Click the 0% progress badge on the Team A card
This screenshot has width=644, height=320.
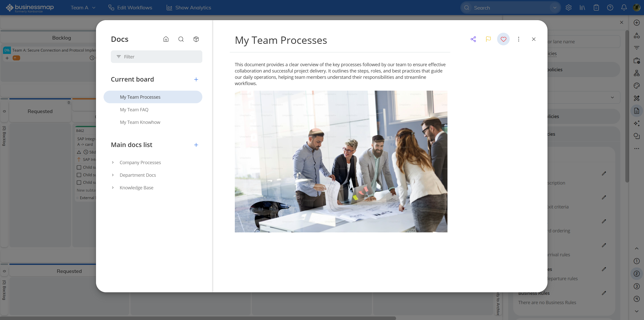[7, 50]
